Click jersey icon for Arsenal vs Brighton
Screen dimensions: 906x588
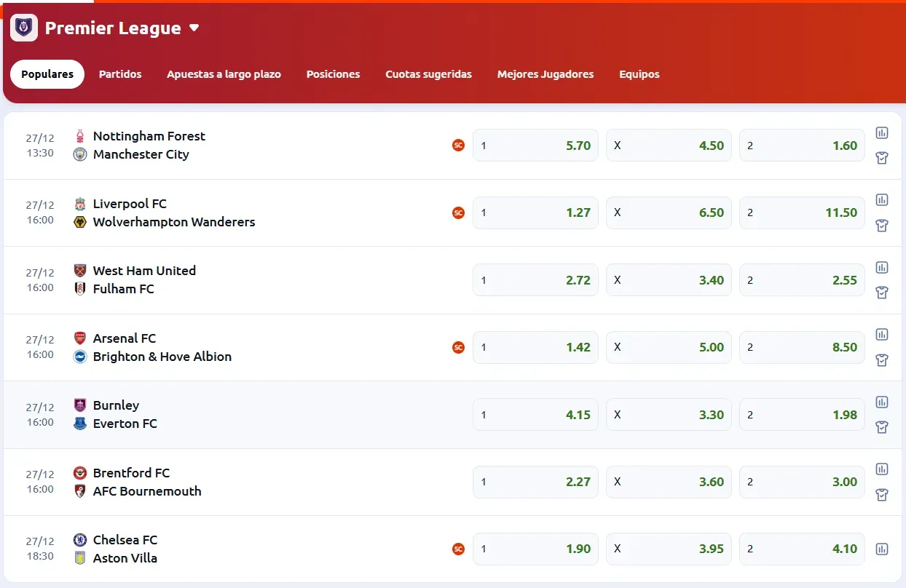pos(882,360)
